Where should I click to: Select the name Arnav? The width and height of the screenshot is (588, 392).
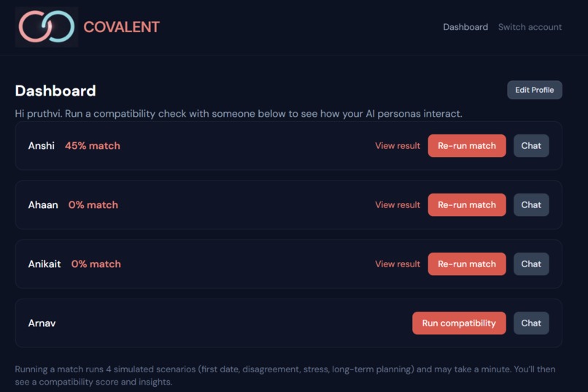point(42,323)
